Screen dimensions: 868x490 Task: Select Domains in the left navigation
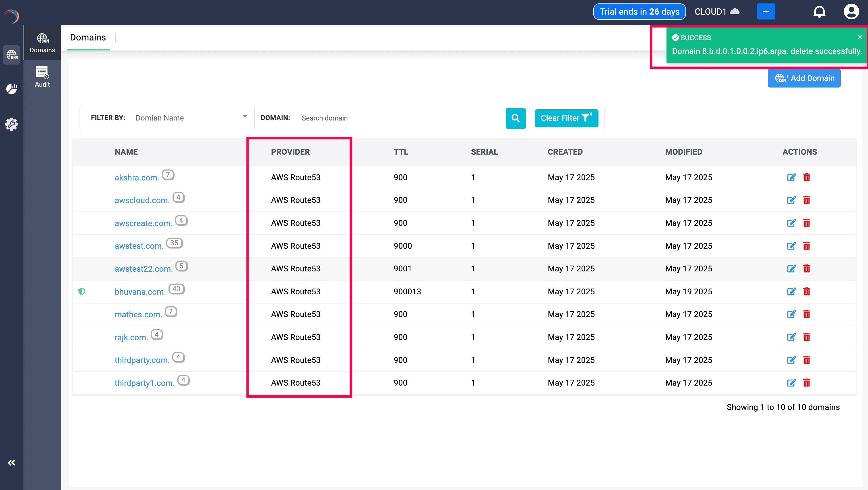point(42,42)
